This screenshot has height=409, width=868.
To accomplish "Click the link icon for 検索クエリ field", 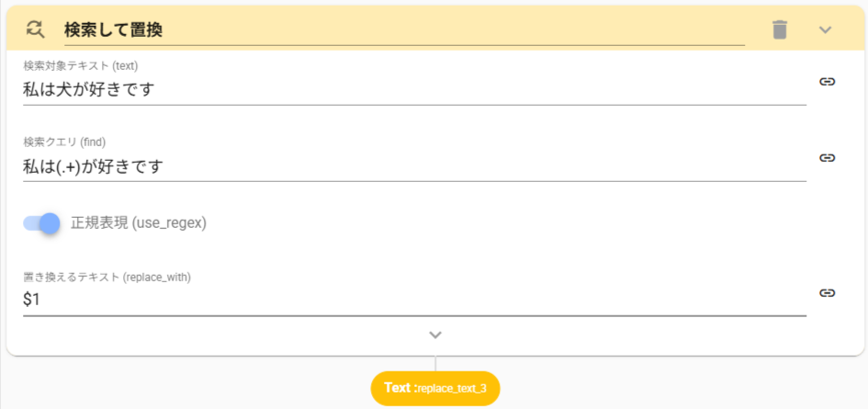I will coord(827,157).
